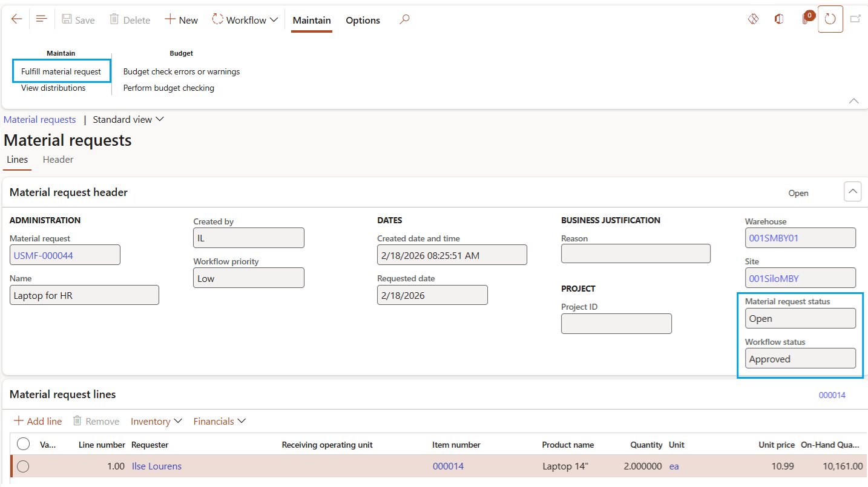Click the Reason input field
This screenshot has width=868, height=487.
tap(635, 254)
